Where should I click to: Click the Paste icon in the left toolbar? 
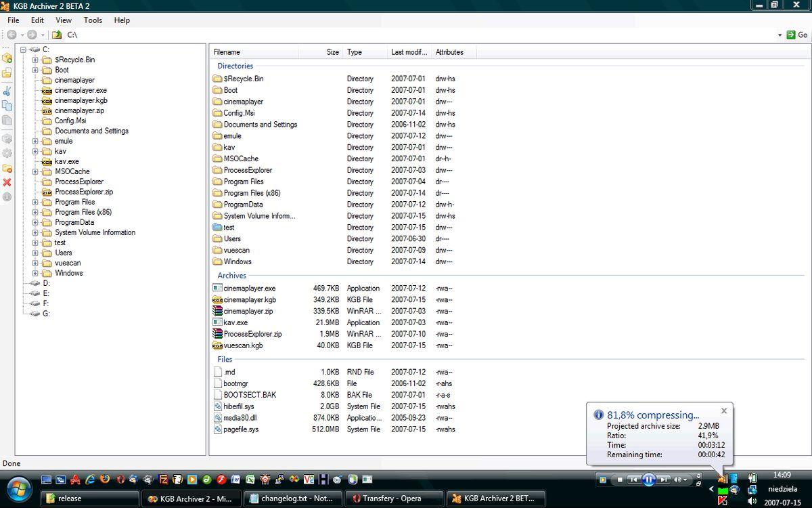(7, 121)
